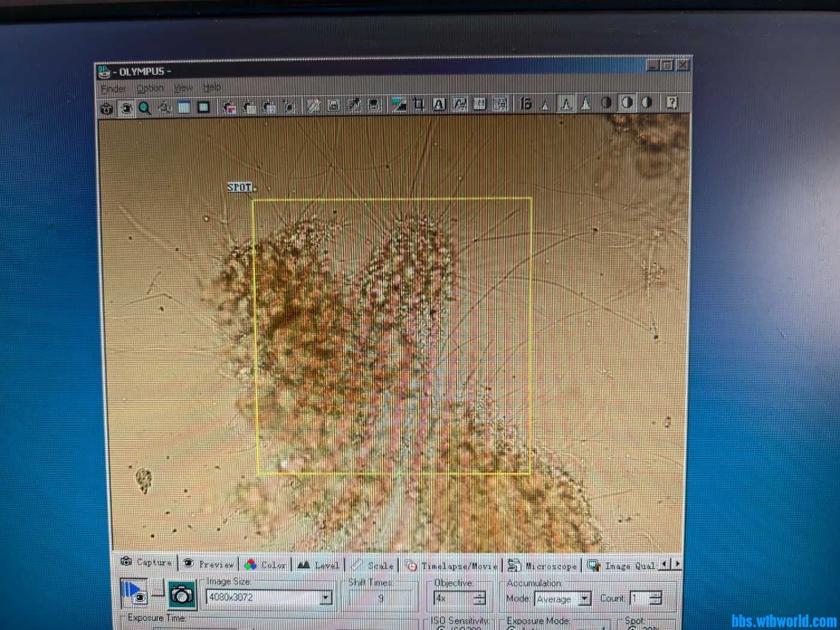Select the half-filled contrast circle icon
The height and width of the screenshot is (630, 840).
click(606, 103)
